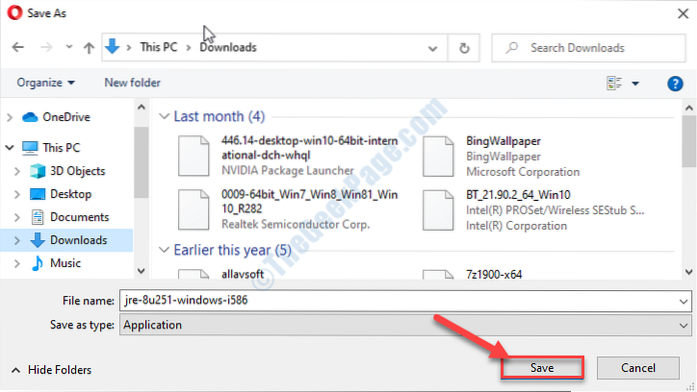Click the Search Downloads field
Screen dimensions: 697x392
[x=589, y=48]
